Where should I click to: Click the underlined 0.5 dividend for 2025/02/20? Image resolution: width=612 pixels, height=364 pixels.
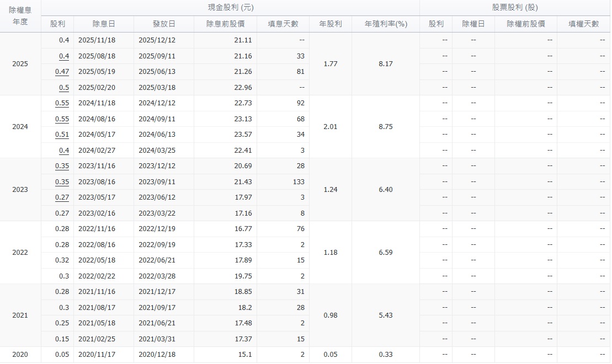pyautogui.click(x=63, y=87)
